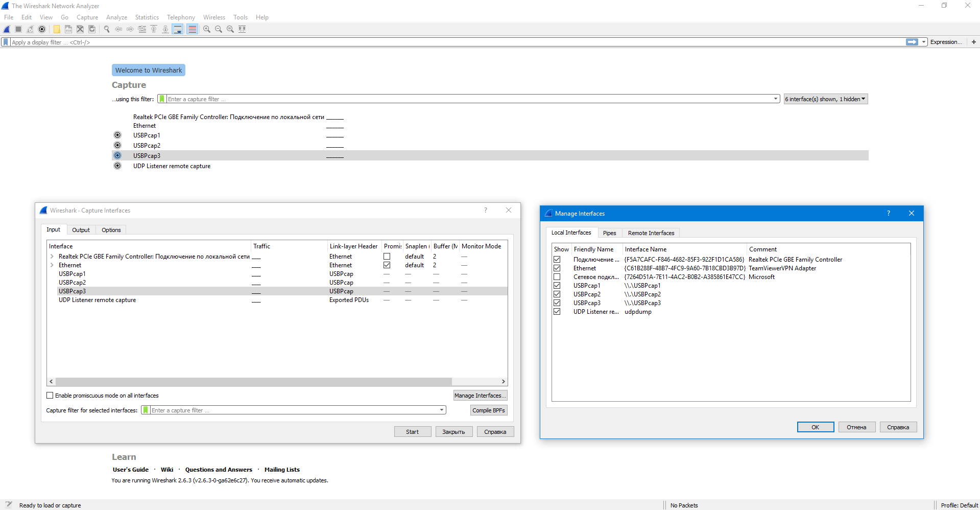This screenshot has width=980, height=510.
Task: Open the Capture menu
Action: (x=87, y=17)
